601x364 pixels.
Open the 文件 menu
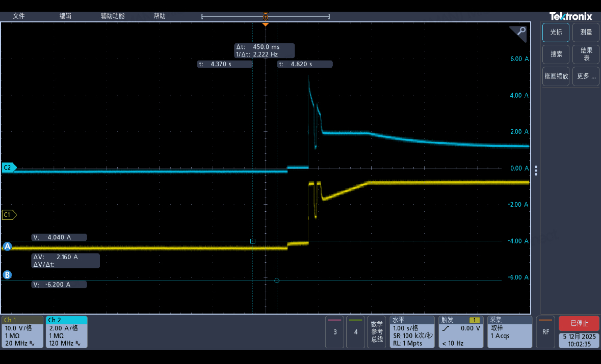pos(19,16)
